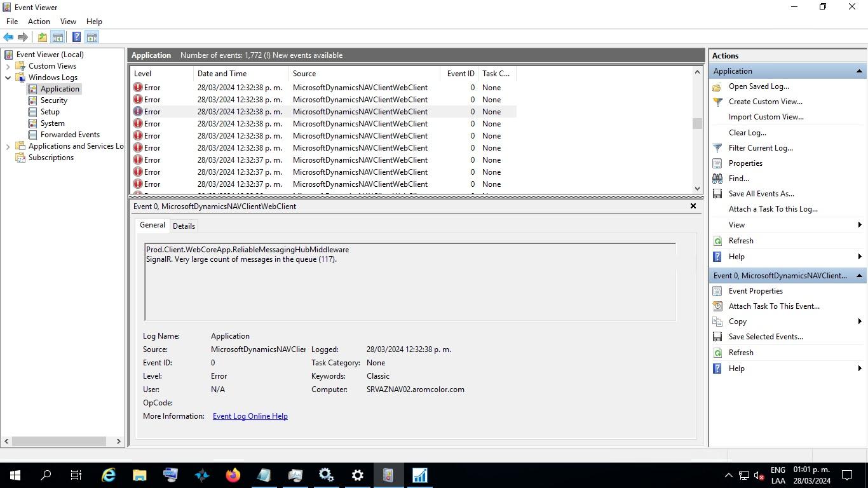868x488 pixels.
Task: Collapse the Windows Logs tree node
Action: click(x=8, y=78)
